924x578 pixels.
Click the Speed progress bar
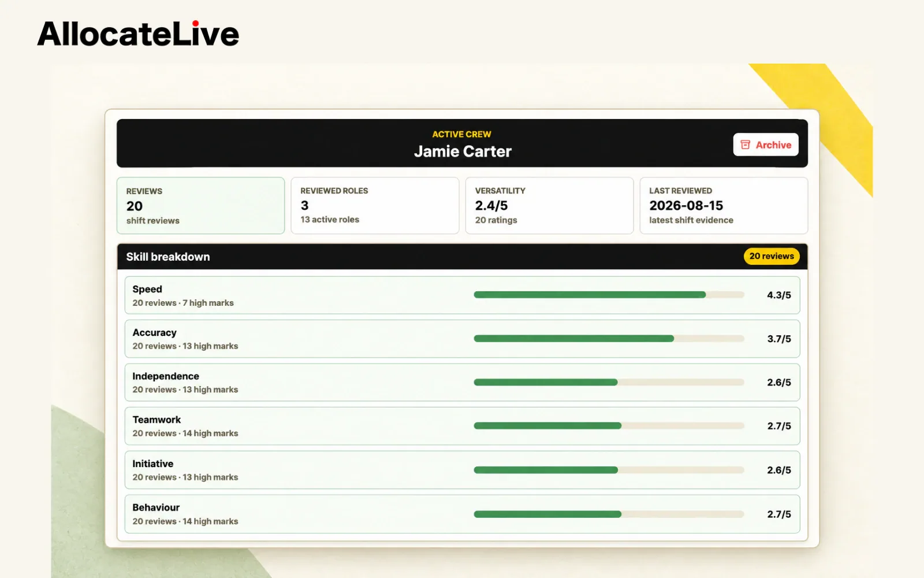609,295
